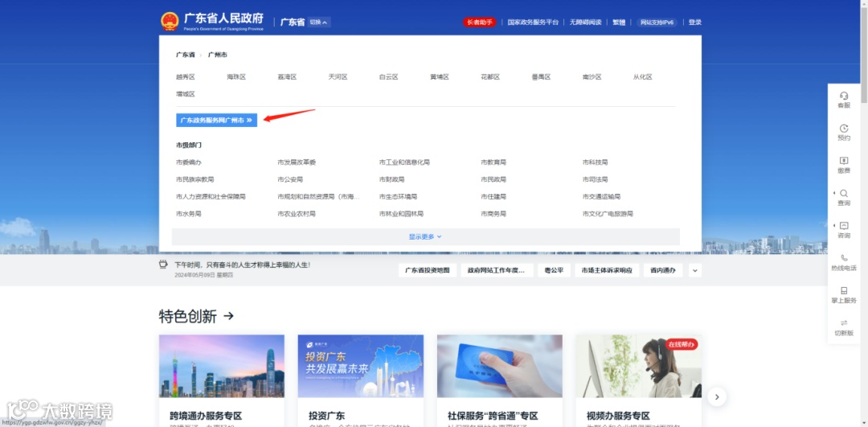868x427 pixels.
Task: Click 广东省 in the breadcrumb
Action: [x=186, y=55]
